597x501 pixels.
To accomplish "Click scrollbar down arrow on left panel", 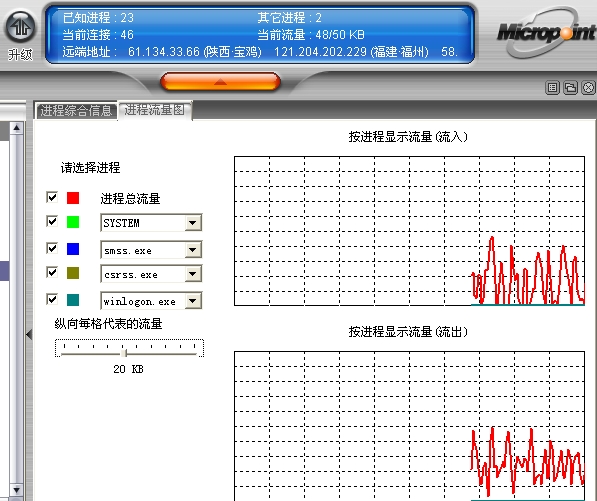I will point(16,490).
